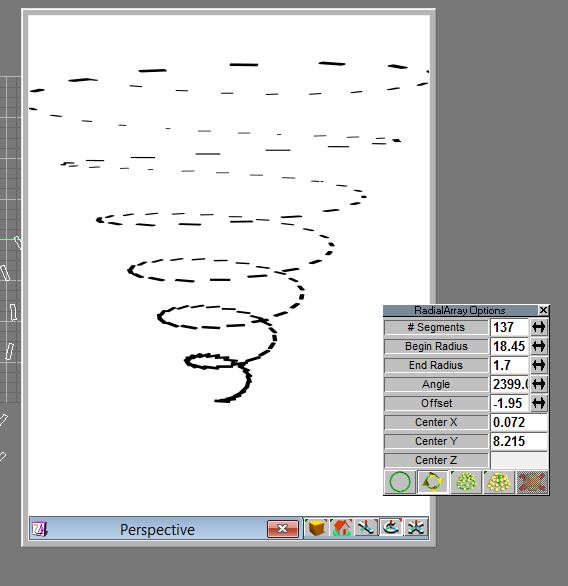Image resolution: width=568 pixels, height=586 pixels.
Task: Choose the green dotted dome array icon
Action: 466,482
